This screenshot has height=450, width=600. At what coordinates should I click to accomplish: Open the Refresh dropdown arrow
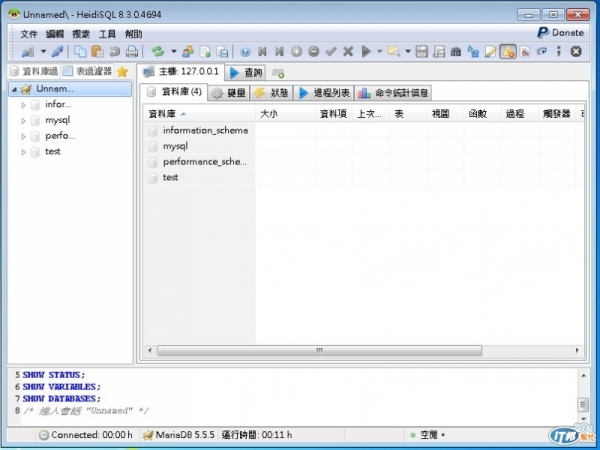(174, 51)
